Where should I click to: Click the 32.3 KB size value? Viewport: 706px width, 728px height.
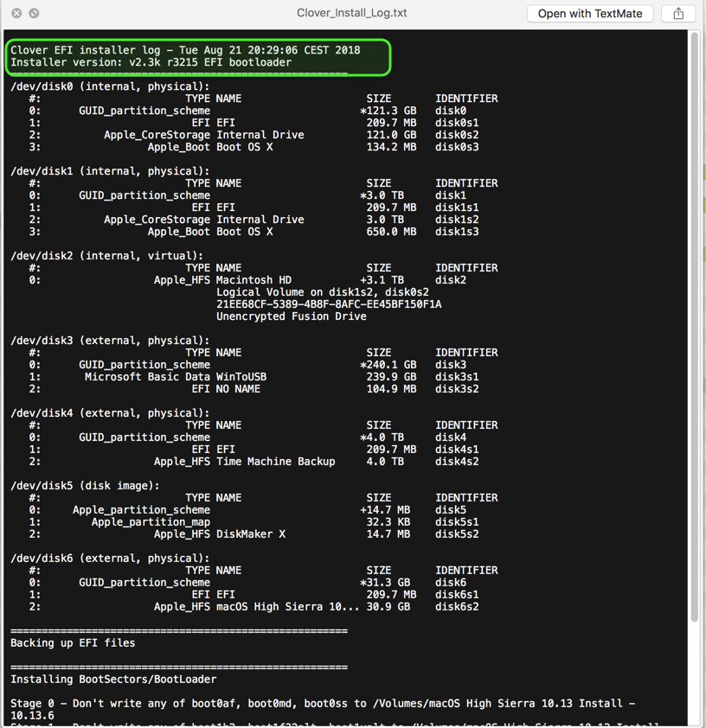point(388,522)
